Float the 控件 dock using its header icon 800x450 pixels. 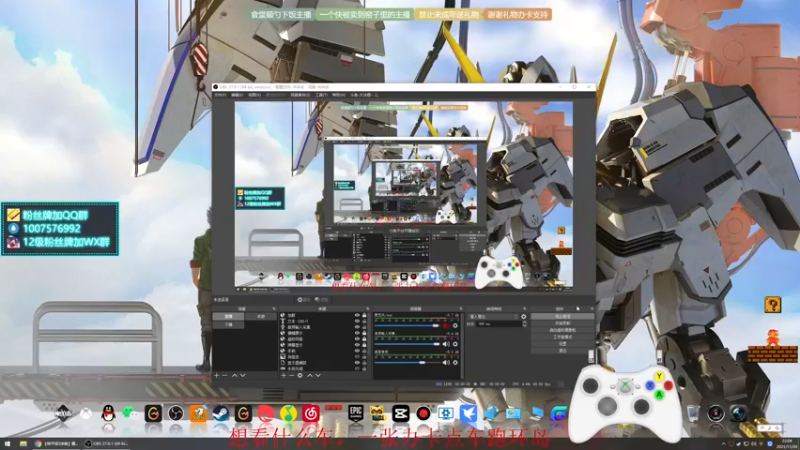pos(591,309)
